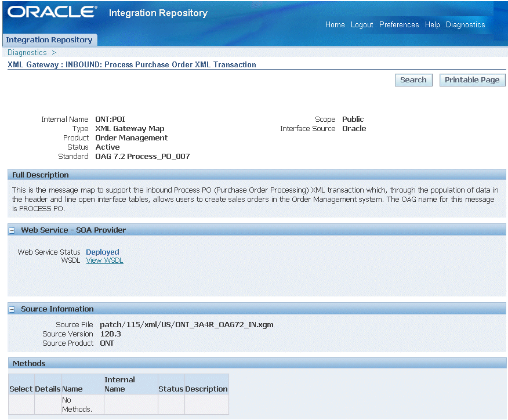Click the Source Product value ONT

pyautogui.click(x=107, y=343)
